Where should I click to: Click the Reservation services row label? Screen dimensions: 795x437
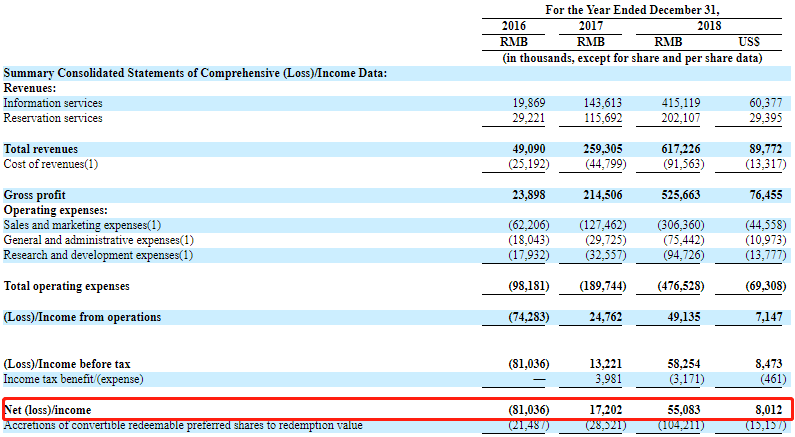coord(53,118)
